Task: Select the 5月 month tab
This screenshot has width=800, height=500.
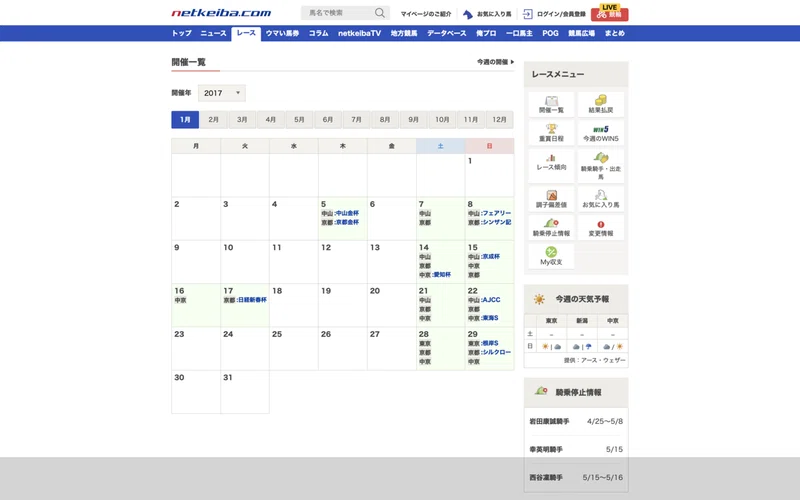Action: [x=299, y=119]
